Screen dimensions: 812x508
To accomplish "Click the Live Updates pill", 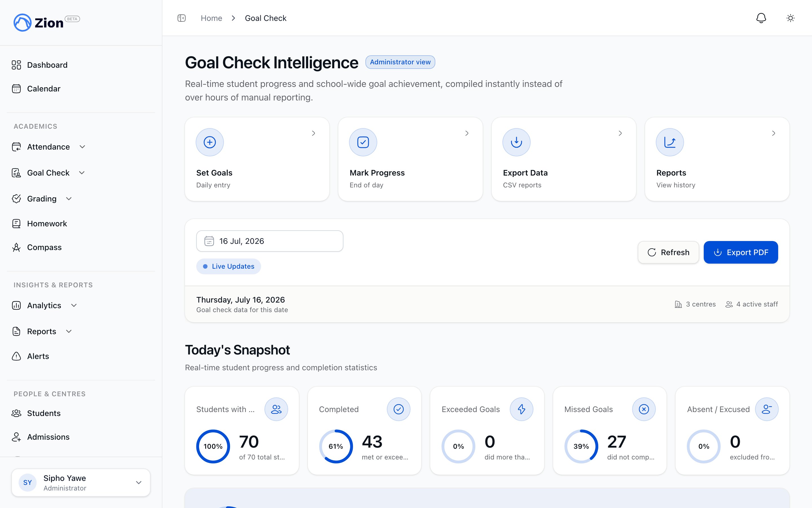I will click(228, 266).
